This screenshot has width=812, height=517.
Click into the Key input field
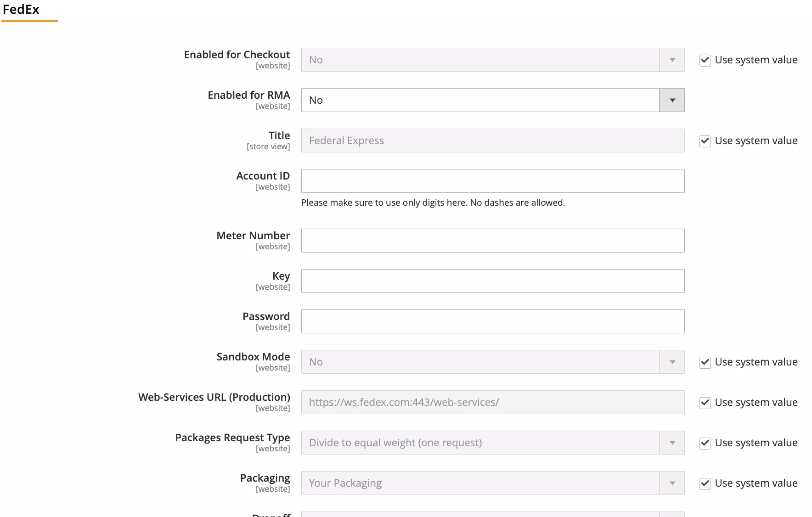[492, 281]
